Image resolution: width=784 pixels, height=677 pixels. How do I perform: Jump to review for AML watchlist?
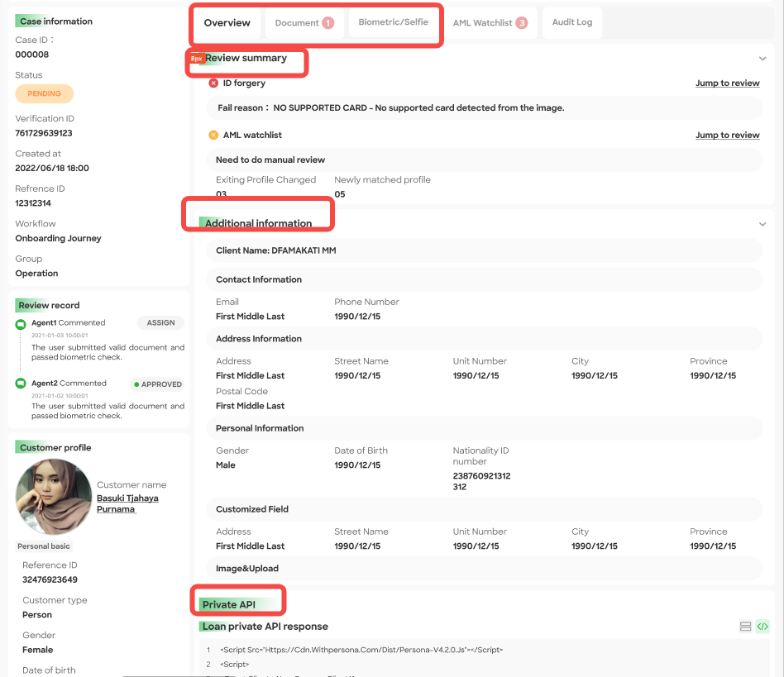click(728, 135)
